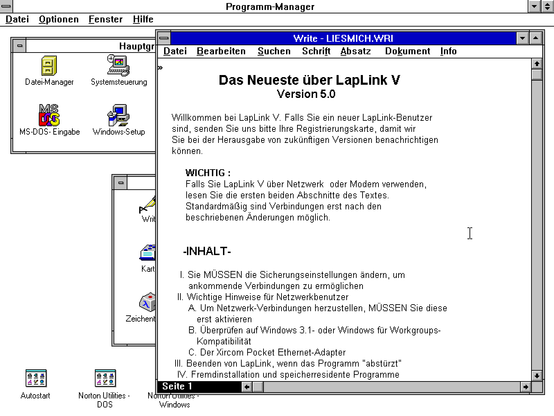Select the Norton Utilities - DOS group icon

click(x=105, y=378)
